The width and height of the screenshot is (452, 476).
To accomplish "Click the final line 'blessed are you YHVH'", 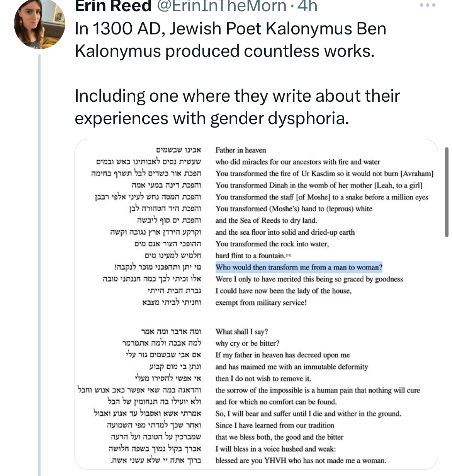I will (301, 460).
